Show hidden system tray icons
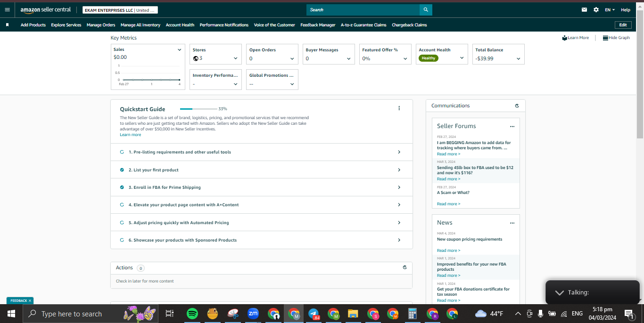This screenshot has width=644, height=323. coord(518,314)
